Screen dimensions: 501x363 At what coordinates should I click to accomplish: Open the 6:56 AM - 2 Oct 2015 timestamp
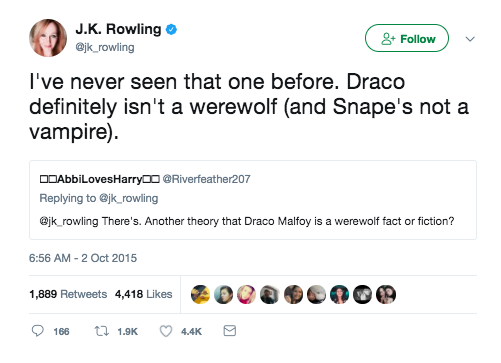click(83, 258)
